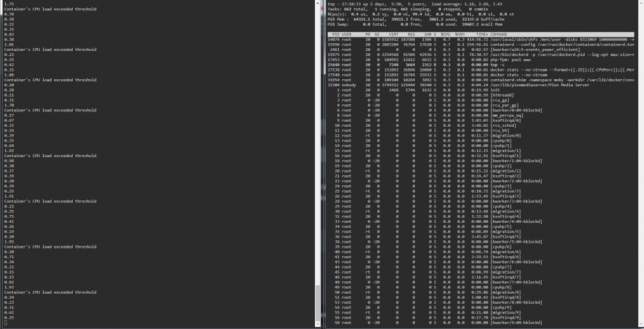
Task: Click the RES column header in top
Action: [411, 35]
